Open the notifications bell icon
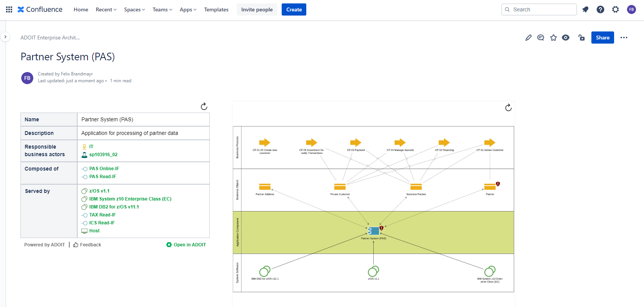This screenshot has height=307, width=644. pyautogui.click(x=585, y=9)
